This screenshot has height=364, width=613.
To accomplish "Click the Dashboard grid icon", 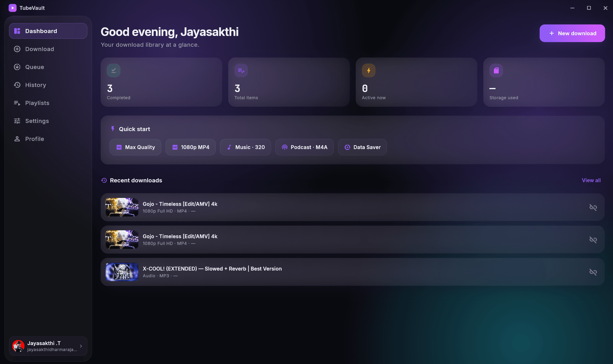I will pos(17,31).
